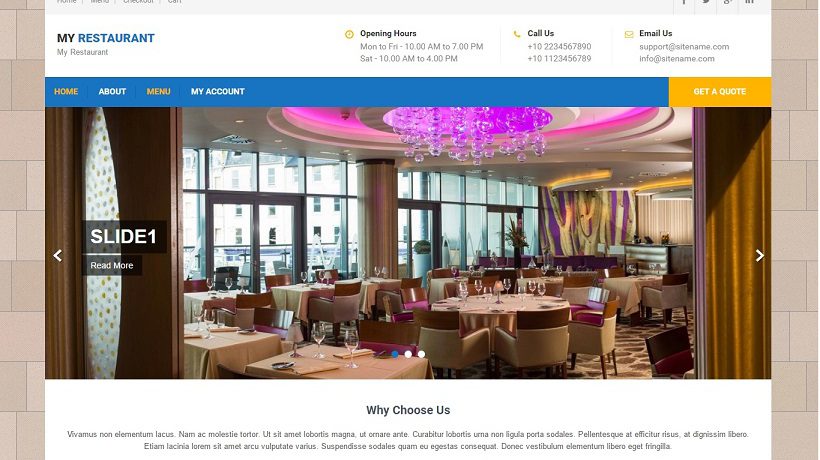This screenshot has width=820, height=460.
Task: Click the MY RESTAURANT site logo
Action: [x=106, y=38]
